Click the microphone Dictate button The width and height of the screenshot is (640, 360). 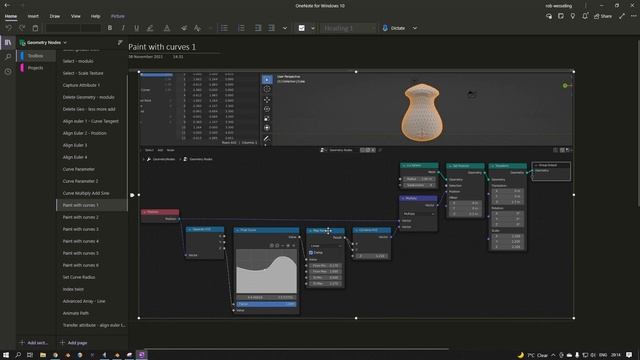pyautogui.click(x=394, y=28)
